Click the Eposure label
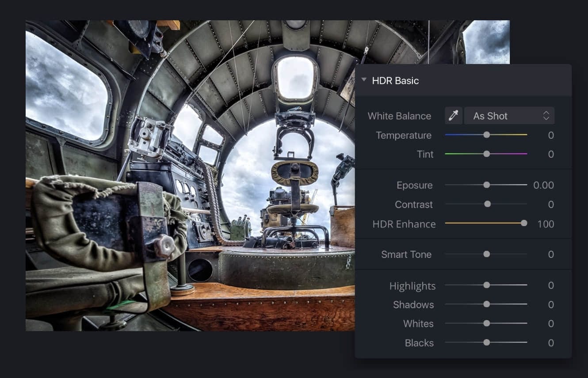Image resolution: width=588 pixels, height=378 pixels. 414,185
